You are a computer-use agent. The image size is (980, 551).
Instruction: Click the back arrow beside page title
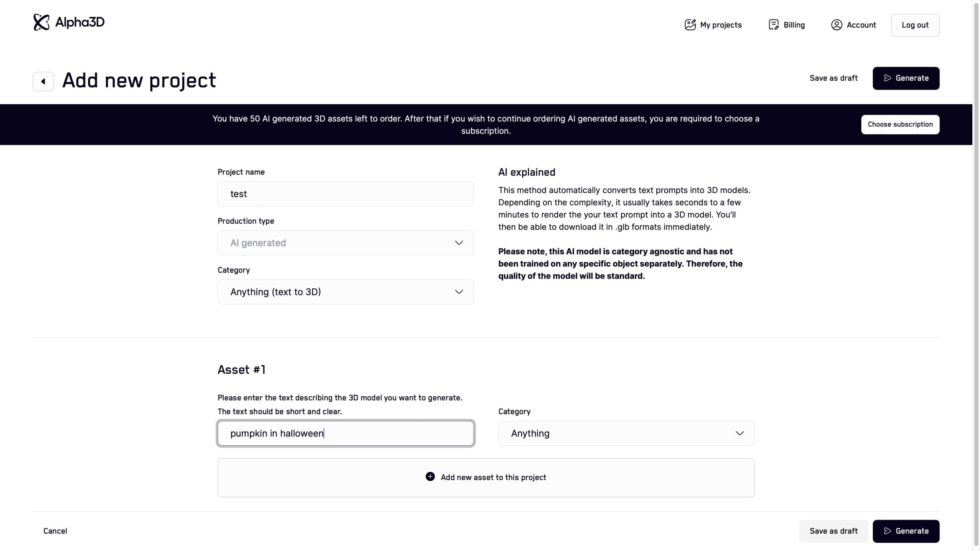point(43,81)
